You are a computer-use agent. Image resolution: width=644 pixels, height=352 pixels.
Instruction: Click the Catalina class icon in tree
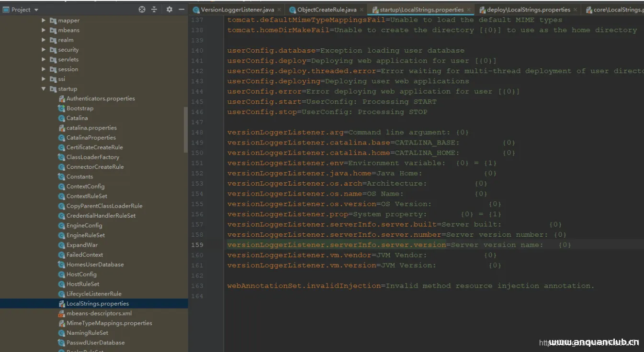click(x=61, y=118)
